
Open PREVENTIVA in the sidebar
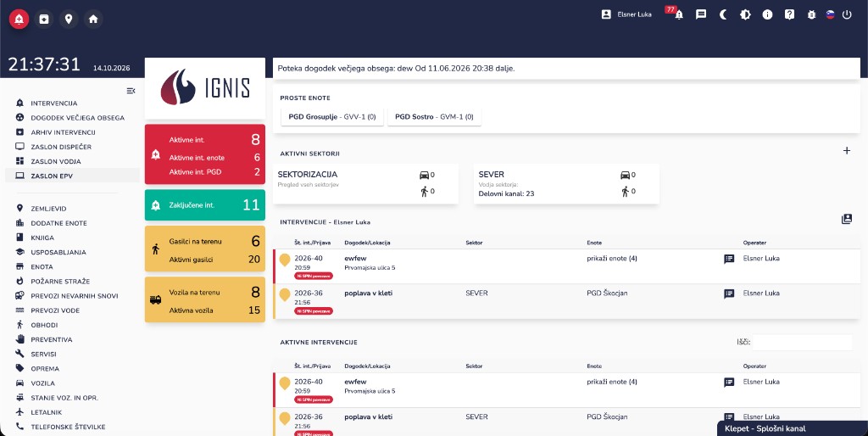point(72,339)
